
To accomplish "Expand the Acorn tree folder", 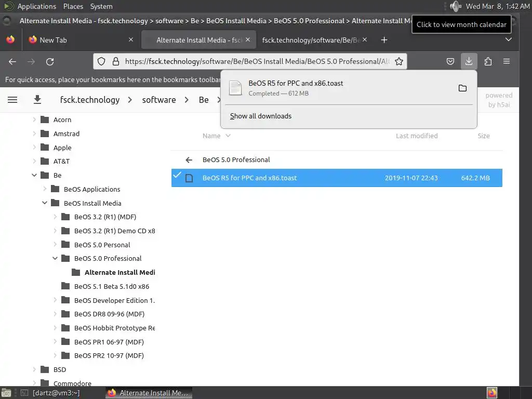I will coord(34,120).
